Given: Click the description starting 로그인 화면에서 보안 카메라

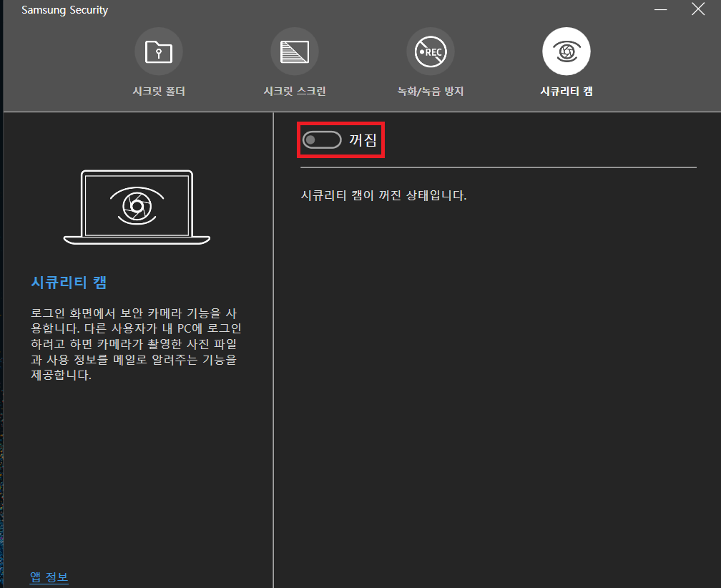Looking at the screenshot, I should (x=136, y=344).
